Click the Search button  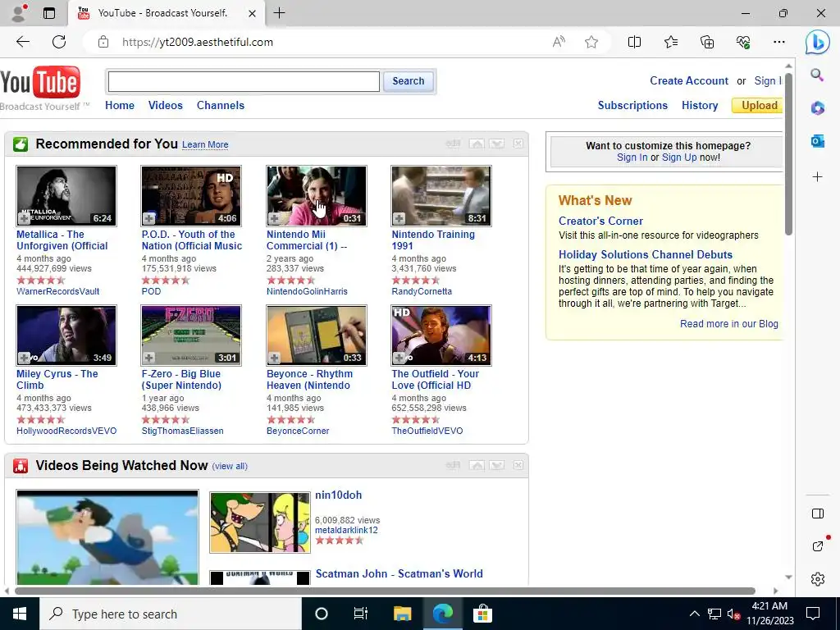coord(409,81)
